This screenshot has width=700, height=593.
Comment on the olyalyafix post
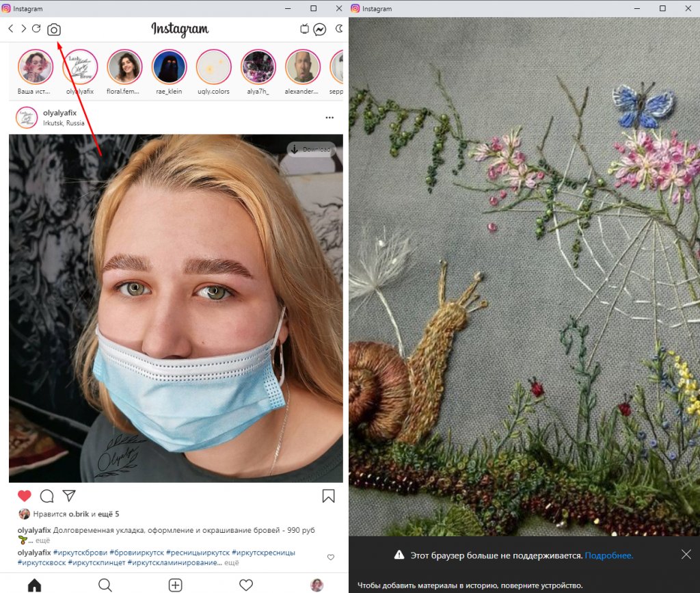tap(47, 496)
